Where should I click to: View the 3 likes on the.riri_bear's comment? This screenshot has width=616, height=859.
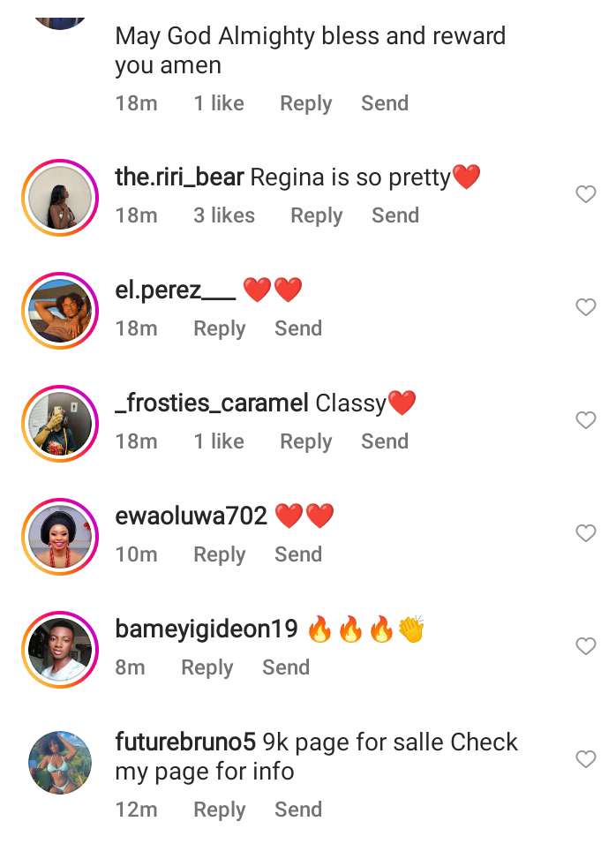[224, 215]
